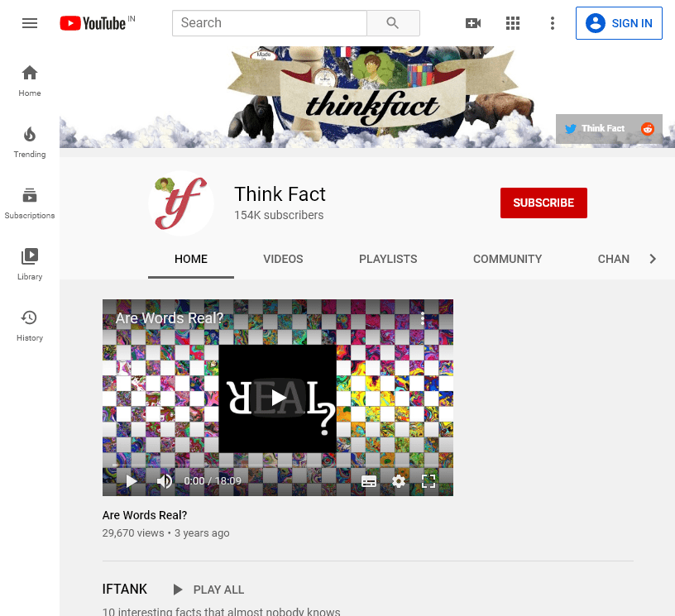The height and width of the screenshot is (616, 675).
Task: Switch to the CHAN tab
Action: [614, 259]
